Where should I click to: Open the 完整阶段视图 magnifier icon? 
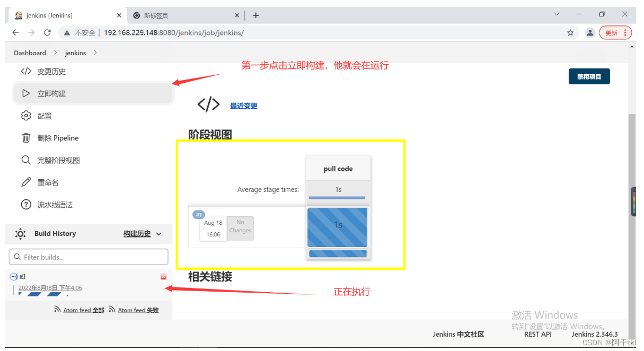point(26,160)
